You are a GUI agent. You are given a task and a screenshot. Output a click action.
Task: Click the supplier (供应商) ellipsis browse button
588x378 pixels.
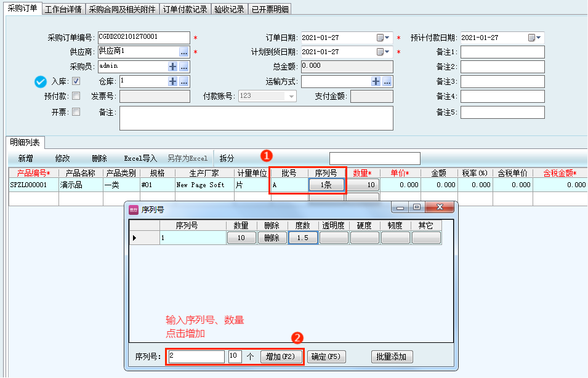pos(184,52)
